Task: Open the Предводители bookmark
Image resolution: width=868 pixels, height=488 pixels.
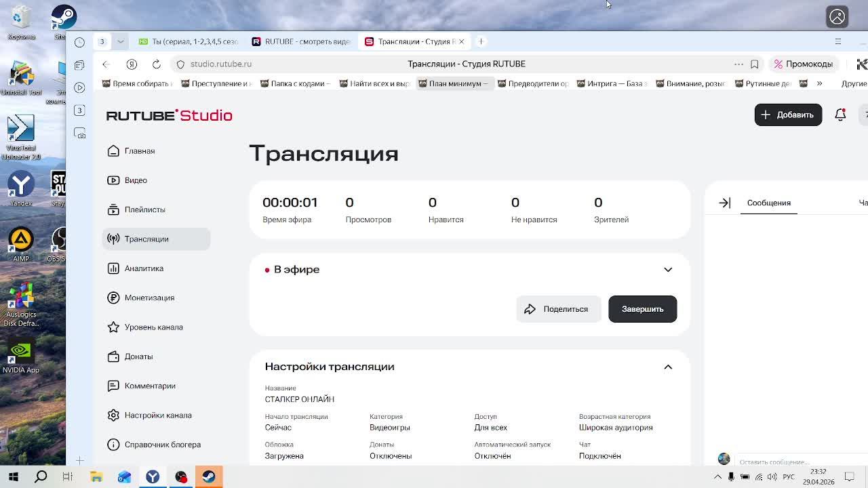Action: point(533,83)
